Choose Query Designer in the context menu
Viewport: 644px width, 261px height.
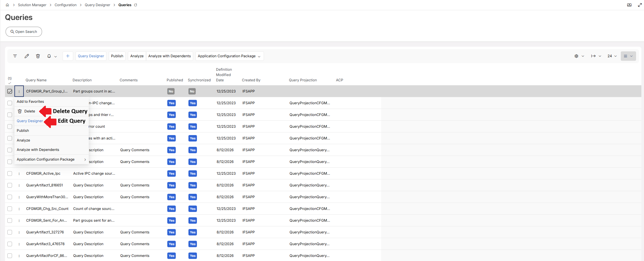click(30, 121)
